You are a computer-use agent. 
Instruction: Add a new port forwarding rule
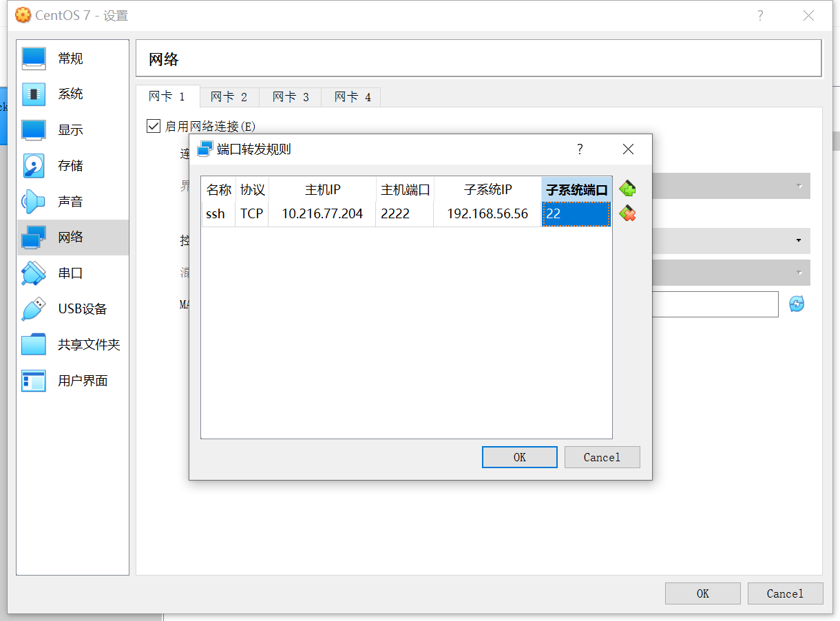click(627, 189)
